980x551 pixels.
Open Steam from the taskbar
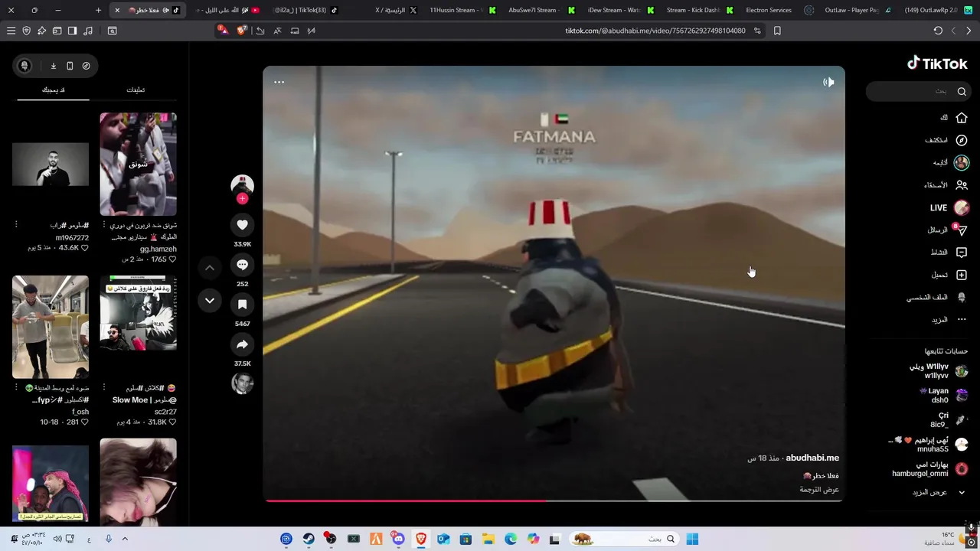(309, 539)
